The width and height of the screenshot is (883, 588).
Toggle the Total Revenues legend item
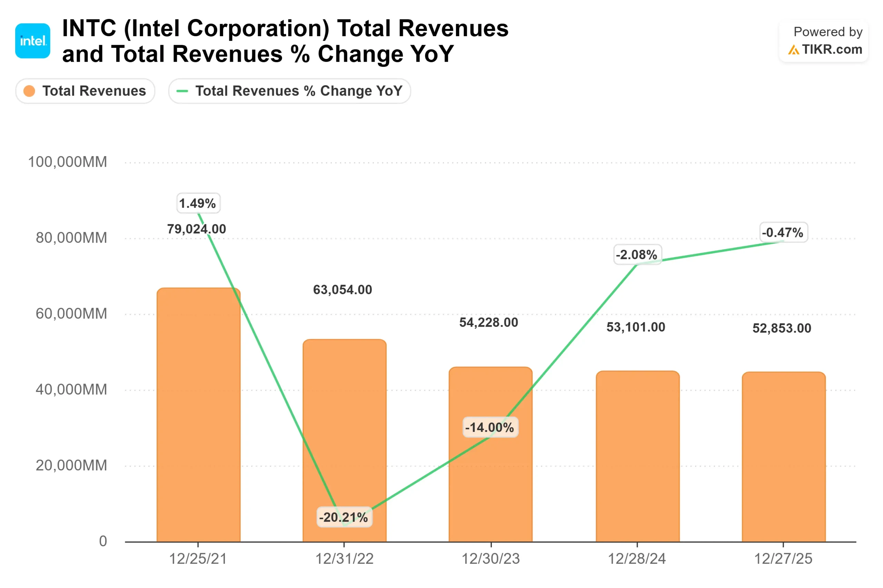(x=85, y=91)
